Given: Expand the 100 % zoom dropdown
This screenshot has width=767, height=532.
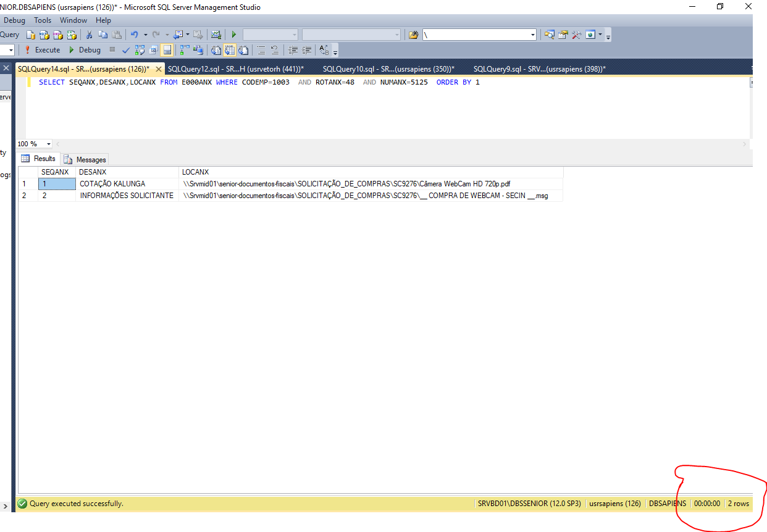Looking at the screenshot, I should pos(48,144).
